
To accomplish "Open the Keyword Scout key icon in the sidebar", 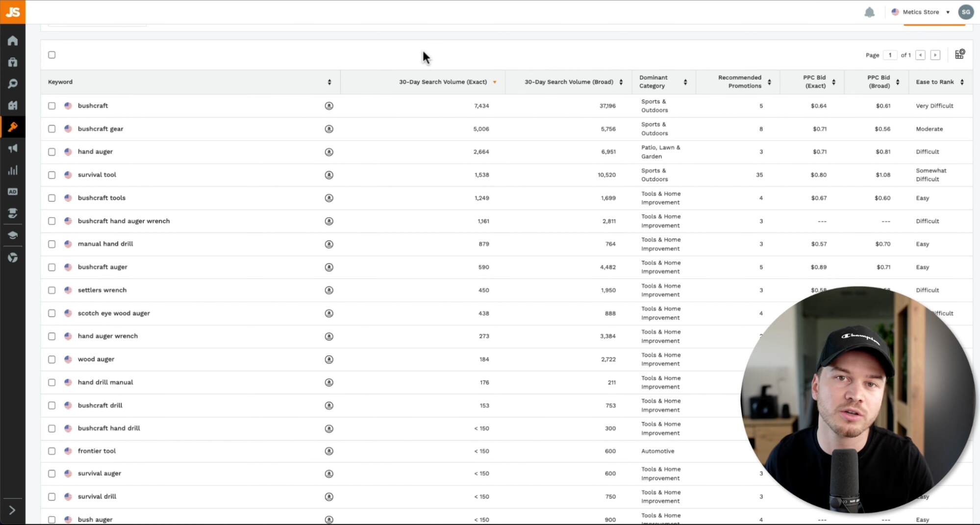I will point(13,127).
